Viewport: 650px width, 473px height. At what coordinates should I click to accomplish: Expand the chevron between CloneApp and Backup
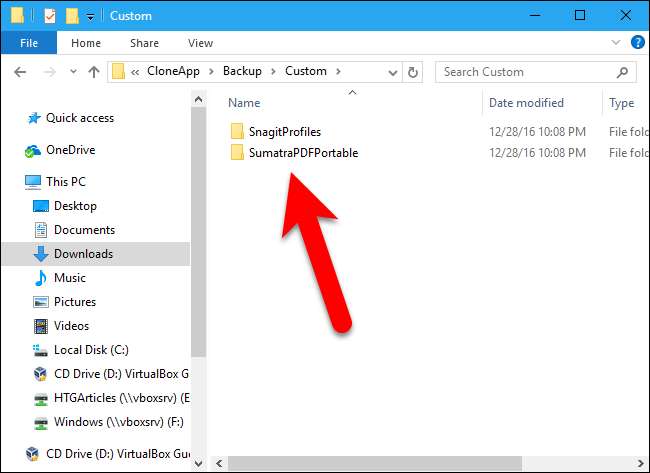tap(211, 72)
